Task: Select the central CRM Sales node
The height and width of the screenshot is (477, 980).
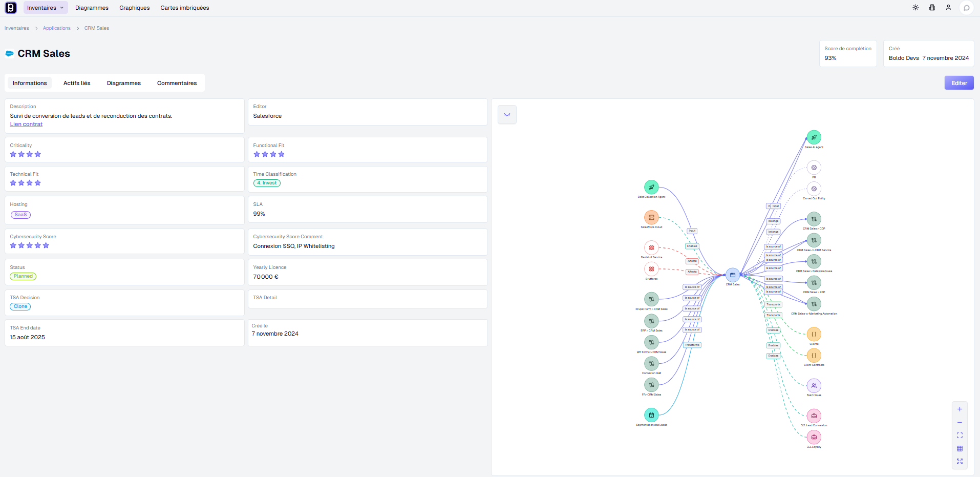Action: tap(733, 275)
